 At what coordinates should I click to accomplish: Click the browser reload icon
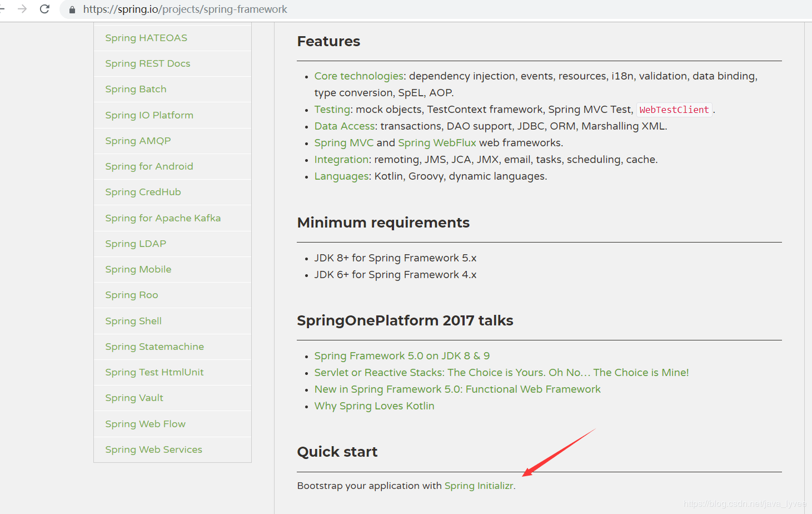pos(45,9)
